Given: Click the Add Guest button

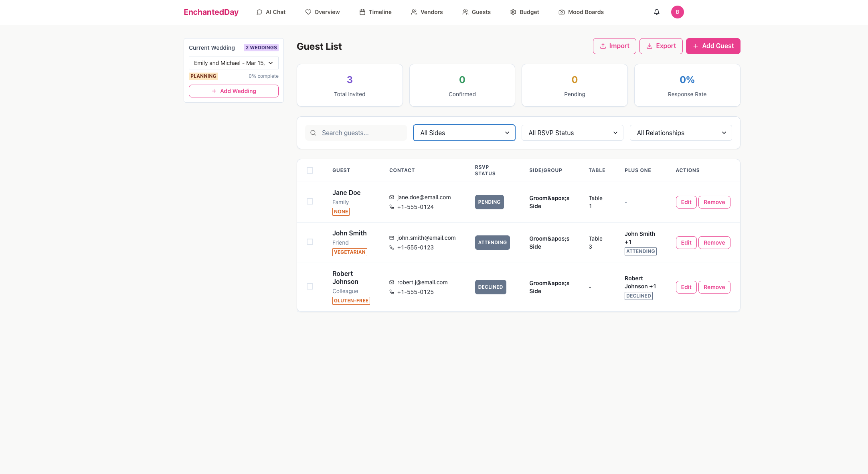Looking at the screenshot, I should [713, 46].
